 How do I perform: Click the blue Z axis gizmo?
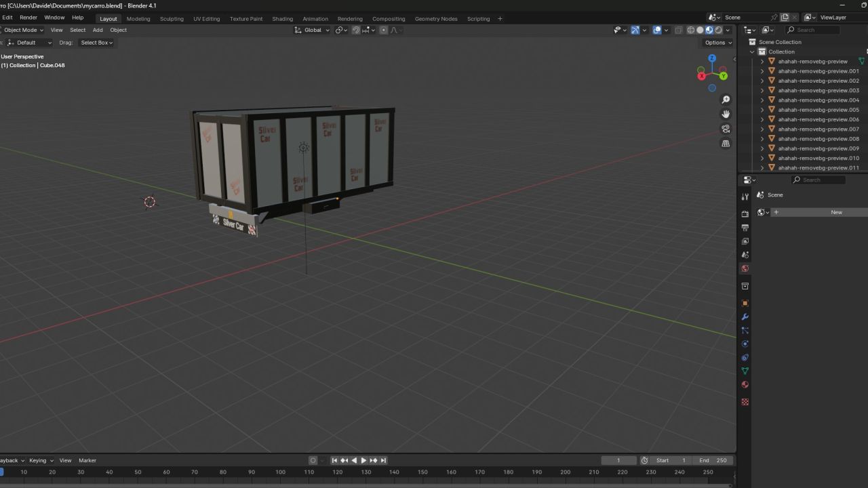click(712, 58)
